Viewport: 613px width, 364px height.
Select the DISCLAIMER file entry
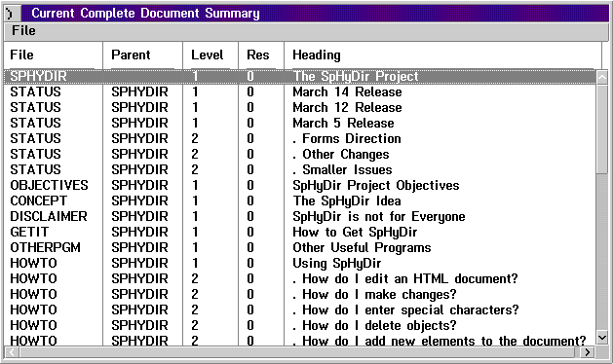[49, 216]
